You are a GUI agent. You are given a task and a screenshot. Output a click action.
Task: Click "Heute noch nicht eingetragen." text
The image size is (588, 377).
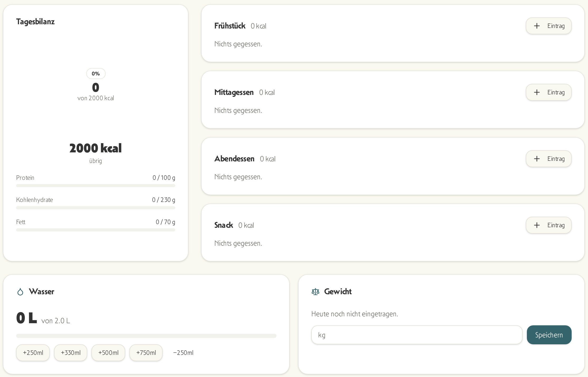pos(354,314)
